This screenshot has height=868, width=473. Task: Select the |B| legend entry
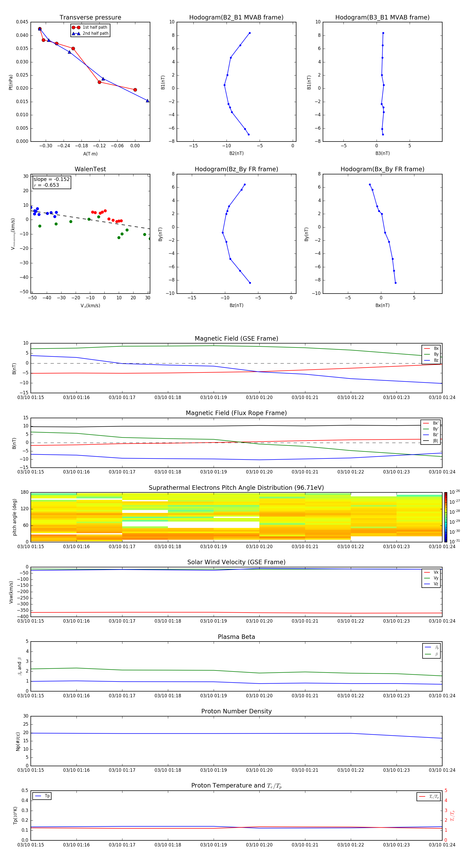[x=431, y=441]
